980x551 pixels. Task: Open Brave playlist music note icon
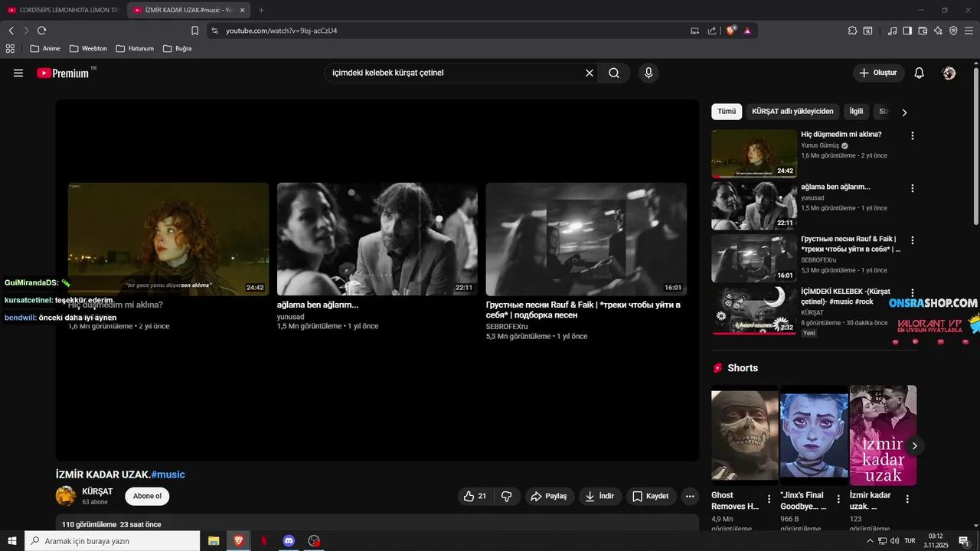click(x=892, y=31)
